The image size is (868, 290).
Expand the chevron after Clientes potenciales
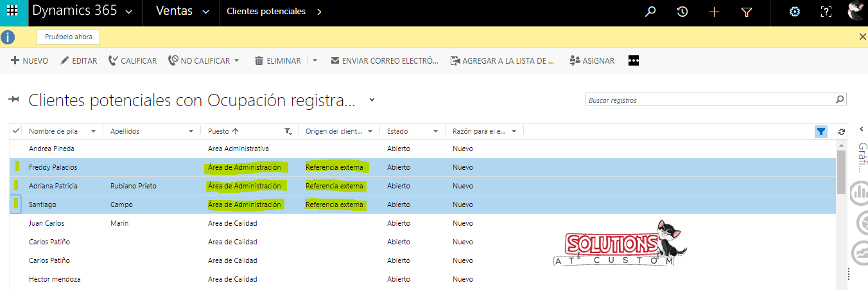click(x=320, y=12)
